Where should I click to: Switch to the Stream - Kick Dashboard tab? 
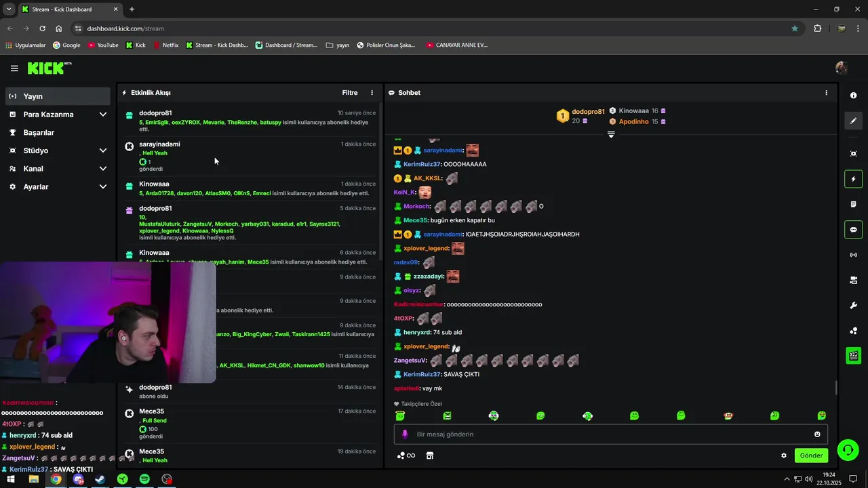pos(68,9)
